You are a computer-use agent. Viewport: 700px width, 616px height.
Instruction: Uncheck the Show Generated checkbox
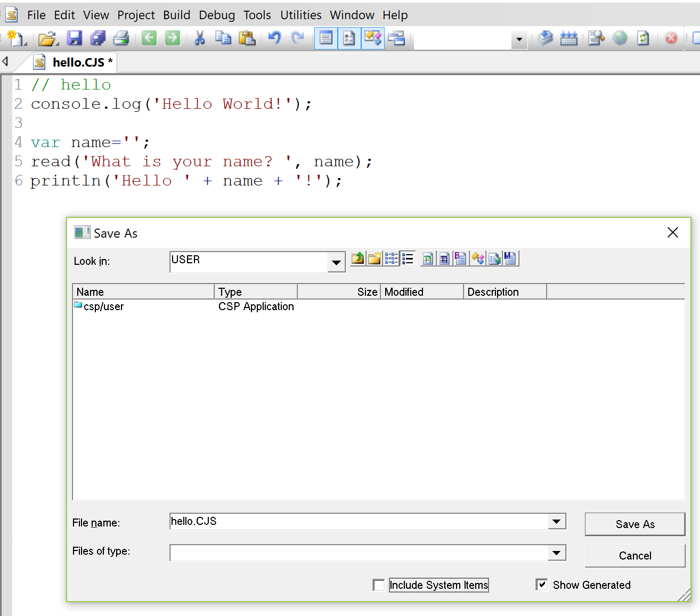click(542, 585)
